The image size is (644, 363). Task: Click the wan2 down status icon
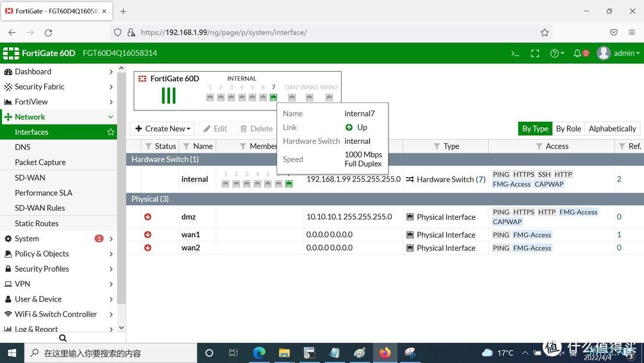coord(148,248)
